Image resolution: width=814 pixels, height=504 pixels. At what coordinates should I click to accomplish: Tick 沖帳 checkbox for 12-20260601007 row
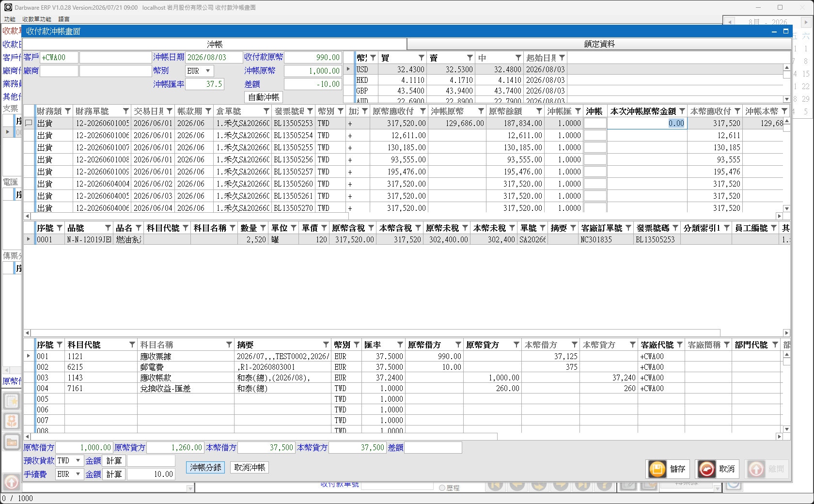595,147
